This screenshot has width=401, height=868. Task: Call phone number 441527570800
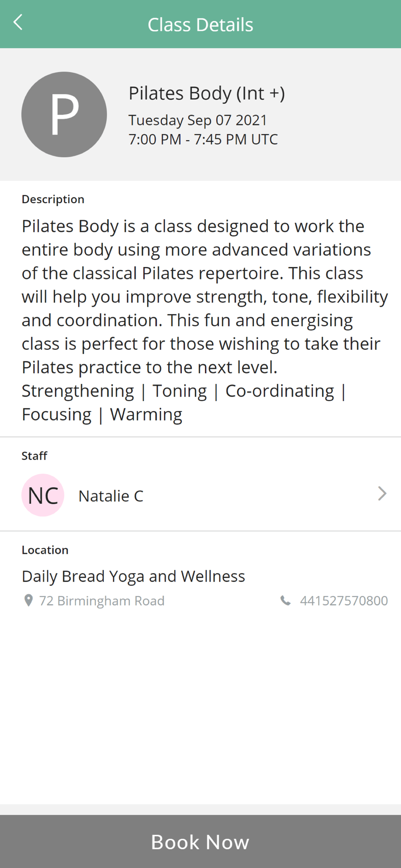pos(344,601)
